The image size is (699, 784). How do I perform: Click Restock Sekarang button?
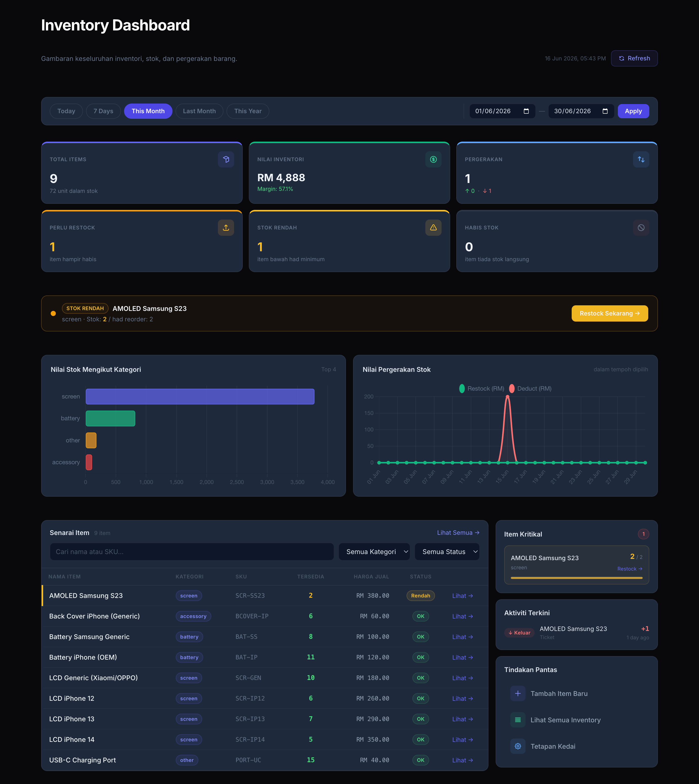tap(609, 314)
